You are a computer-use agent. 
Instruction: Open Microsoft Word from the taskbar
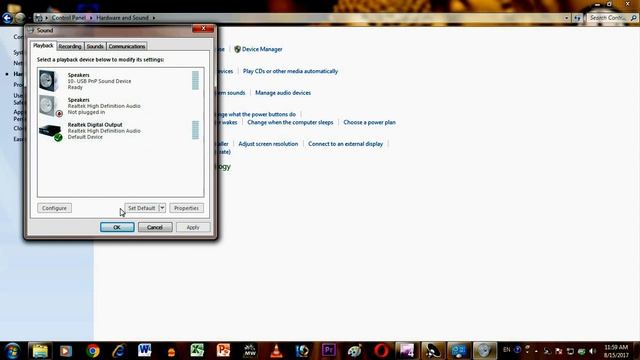tap(144, 350)
